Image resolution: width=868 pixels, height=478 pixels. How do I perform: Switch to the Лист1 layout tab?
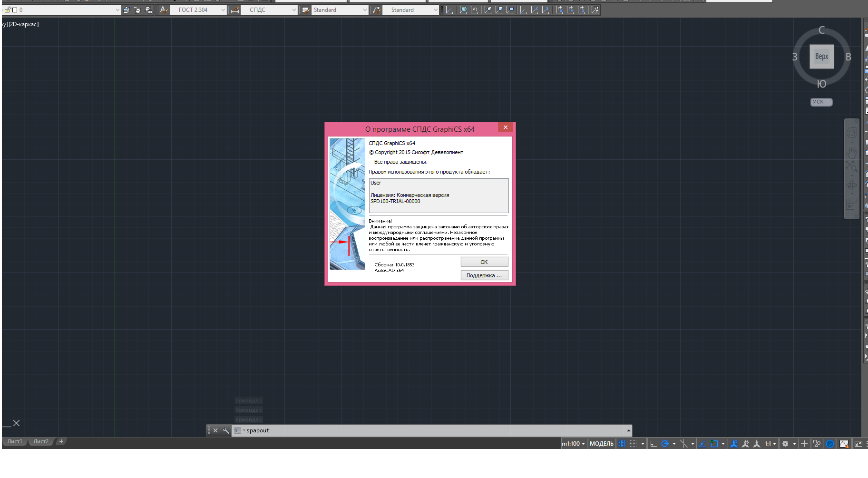(15, 441)
